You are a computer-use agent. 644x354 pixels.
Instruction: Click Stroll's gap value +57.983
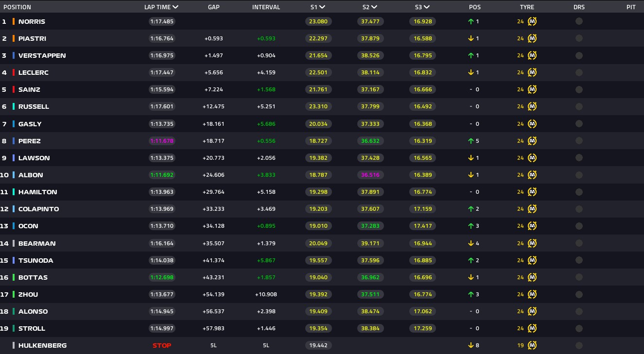click(x=214, y=328)
